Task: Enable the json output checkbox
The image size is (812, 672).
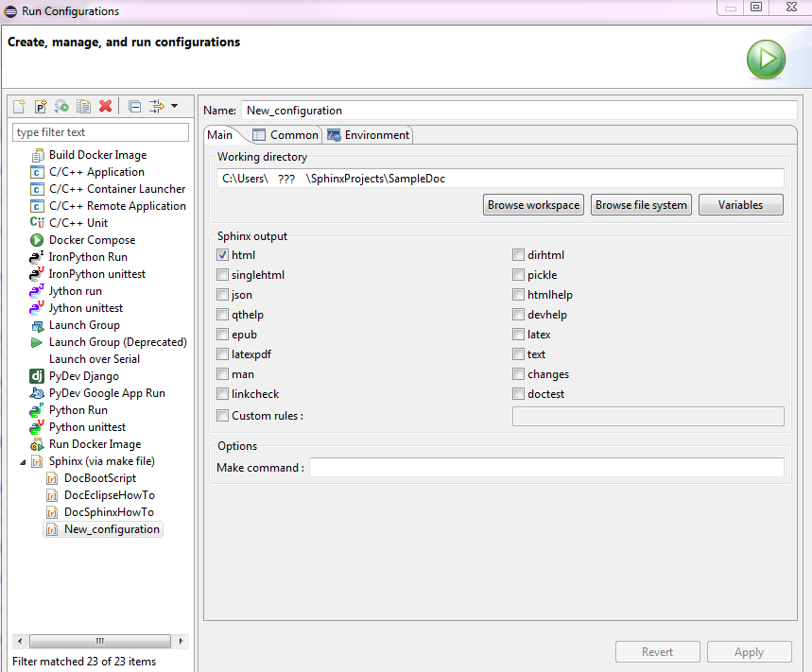Action: 223,295
